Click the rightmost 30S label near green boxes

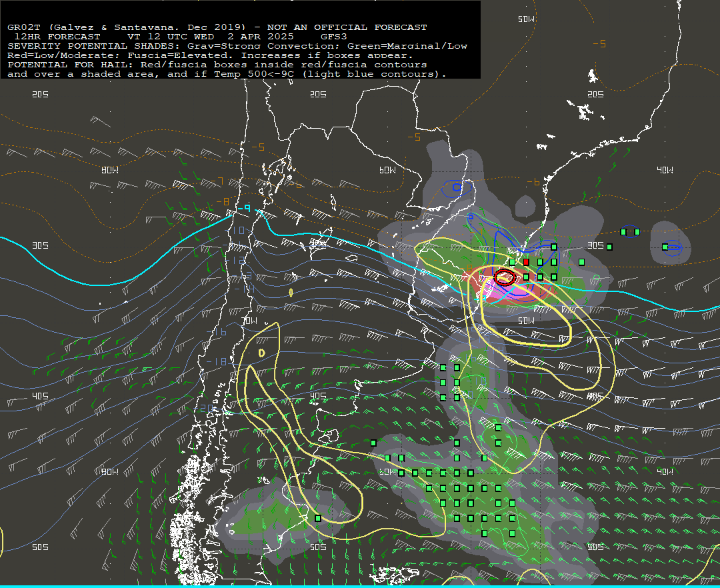point(595,245)
